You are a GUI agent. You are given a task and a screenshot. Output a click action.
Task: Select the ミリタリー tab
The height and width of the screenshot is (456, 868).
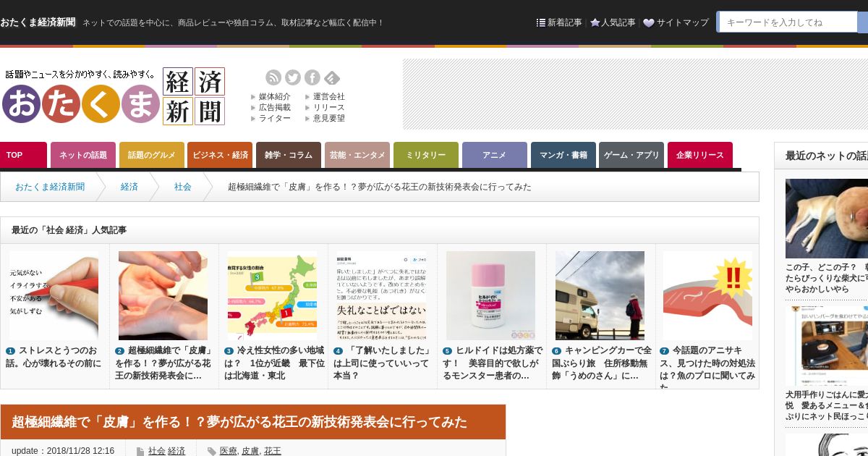tap(426, 155)
